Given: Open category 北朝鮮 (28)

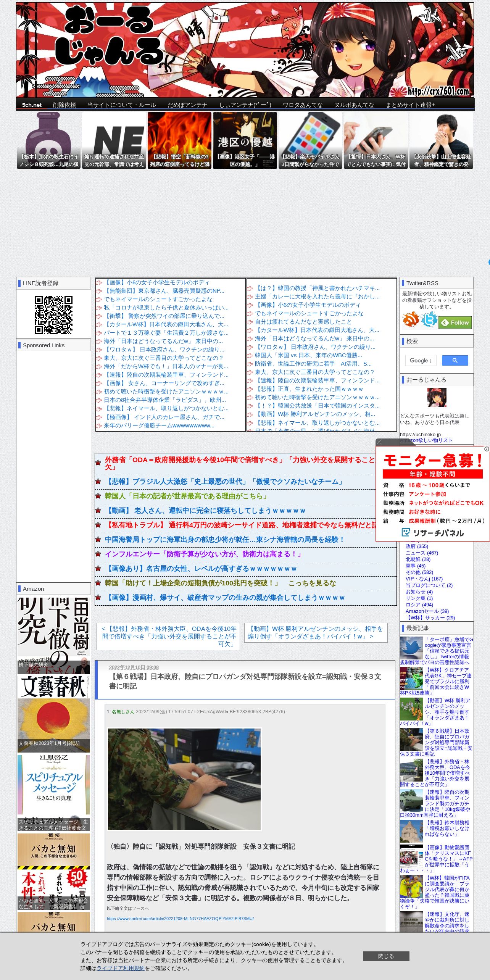Looking at the screenshot, I should pyautogui.click(x=418, y=559).
